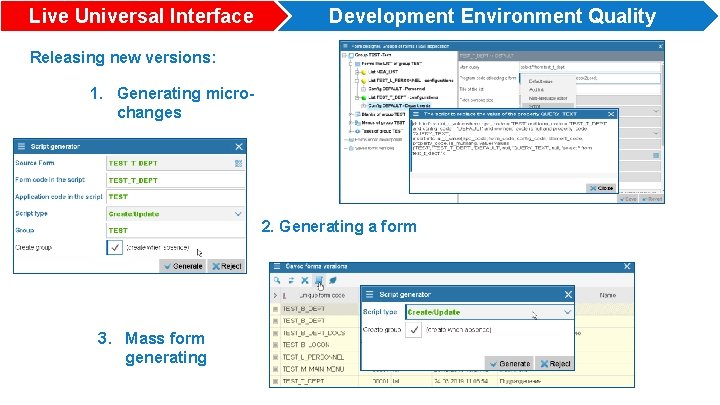Viewport: 720px width, 405px height.
Task: Click the Main query value field
Action: (x=590, y=67)
